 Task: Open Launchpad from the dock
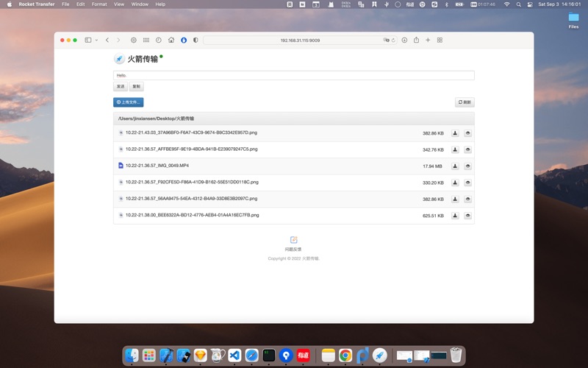pos(149,355)
